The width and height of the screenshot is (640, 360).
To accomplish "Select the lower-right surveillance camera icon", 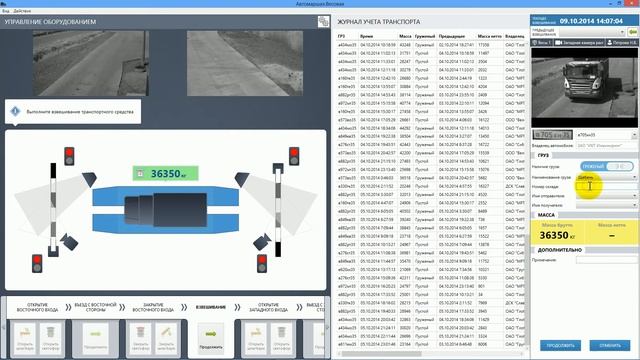I will tap(262, 242).
